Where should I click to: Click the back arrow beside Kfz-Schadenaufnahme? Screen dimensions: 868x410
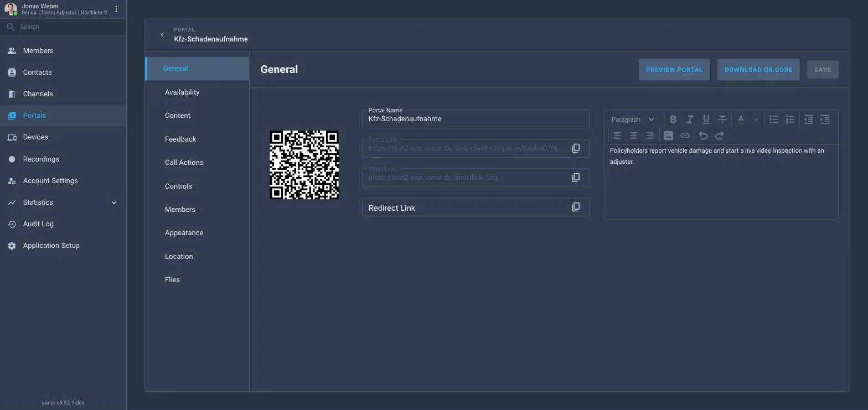(x=162, y=35)
